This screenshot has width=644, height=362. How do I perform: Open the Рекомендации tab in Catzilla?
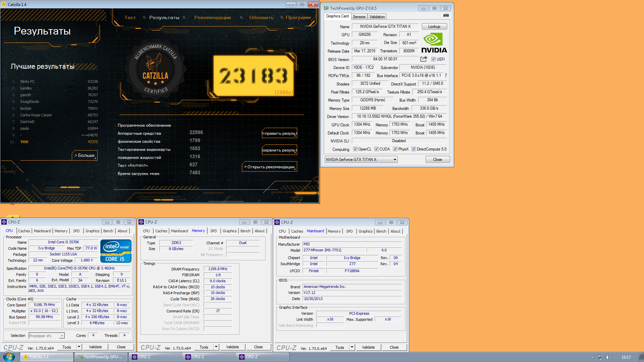click(212, 17)
